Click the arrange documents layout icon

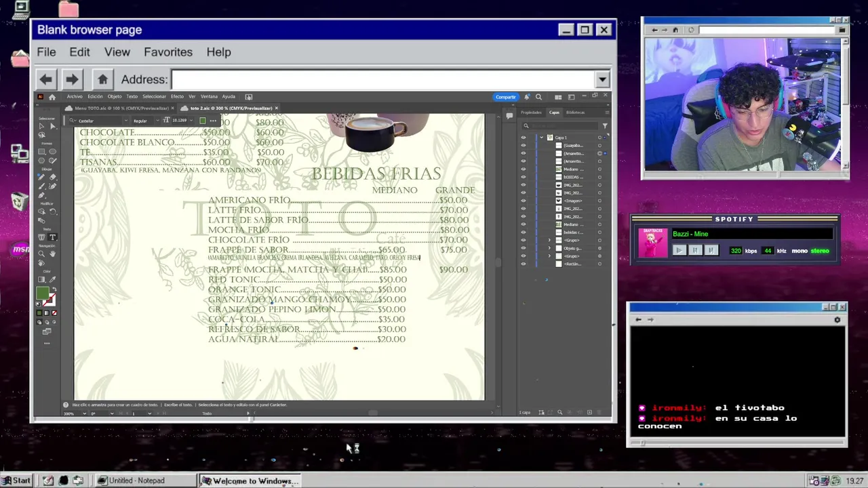pyautogui.click(x=558, y=97)
